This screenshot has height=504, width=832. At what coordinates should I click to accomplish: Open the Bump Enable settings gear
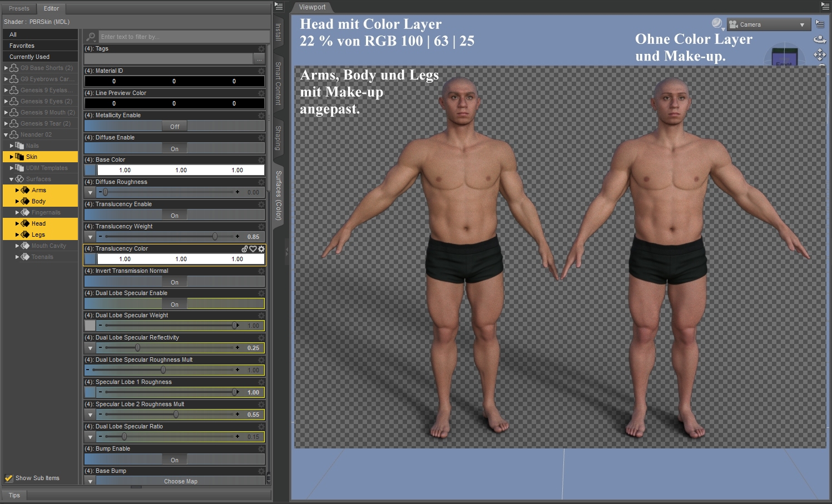pos(261,449)
